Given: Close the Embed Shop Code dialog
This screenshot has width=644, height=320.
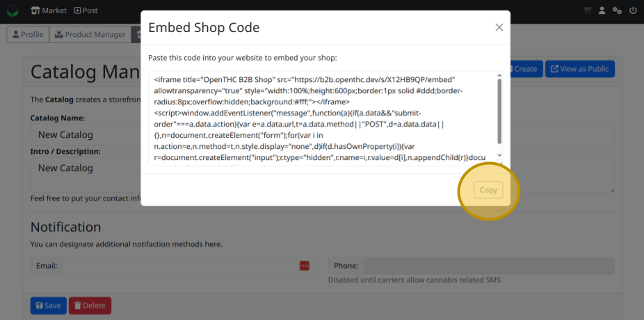Looking at the screenshot, I should (499, 28).
